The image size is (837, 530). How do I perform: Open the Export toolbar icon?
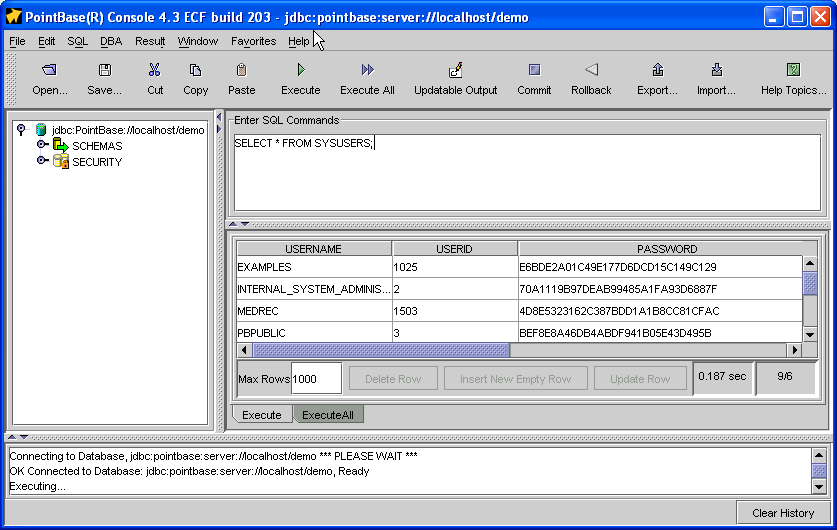(658, 70)
